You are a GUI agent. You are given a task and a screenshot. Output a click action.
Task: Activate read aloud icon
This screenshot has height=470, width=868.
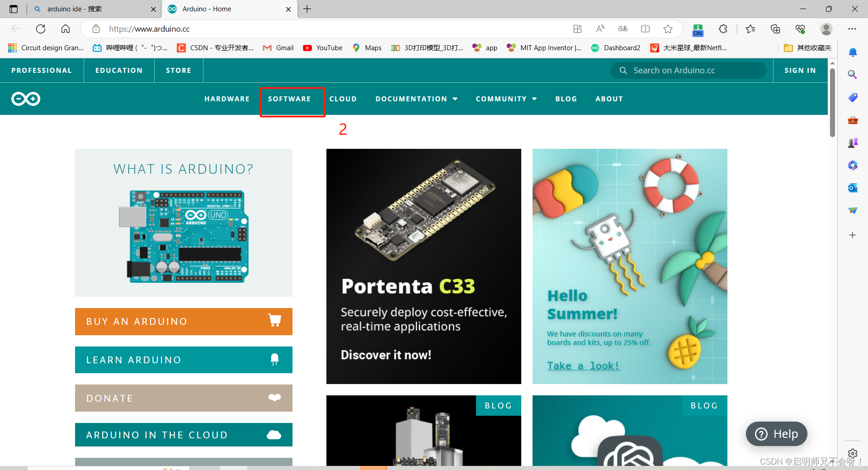(600, 29)
